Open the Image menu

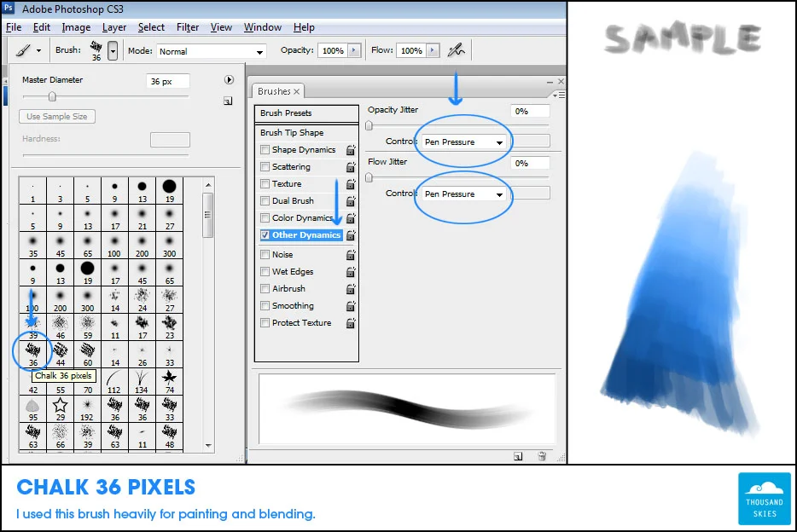point(76,27)
